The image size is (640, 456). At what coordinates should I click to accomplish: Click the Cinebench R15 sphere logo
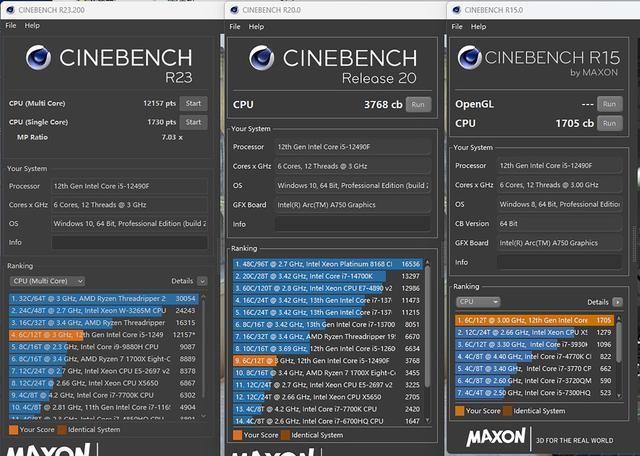coord(470,58)
